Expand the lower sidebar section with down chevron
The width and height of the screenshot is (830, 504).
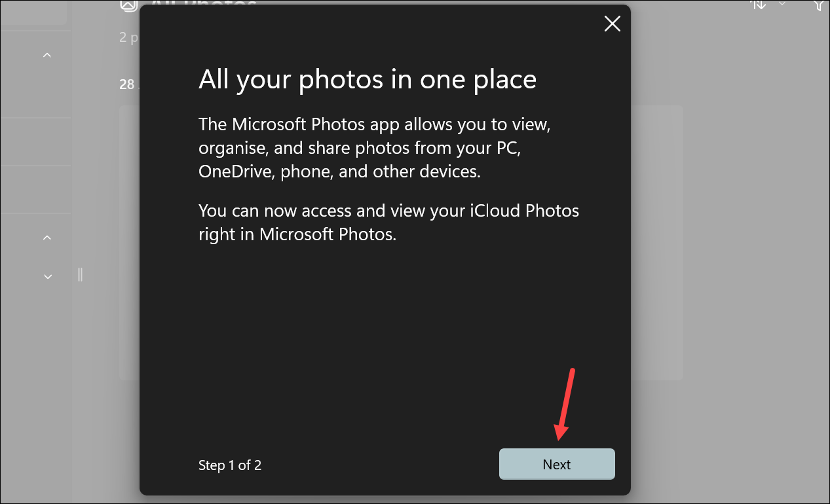[x=47, y=277]
